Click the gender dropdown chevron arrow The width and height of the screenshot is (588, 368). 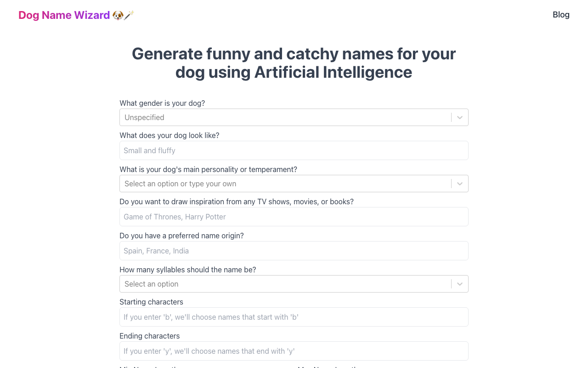point(459,117)
